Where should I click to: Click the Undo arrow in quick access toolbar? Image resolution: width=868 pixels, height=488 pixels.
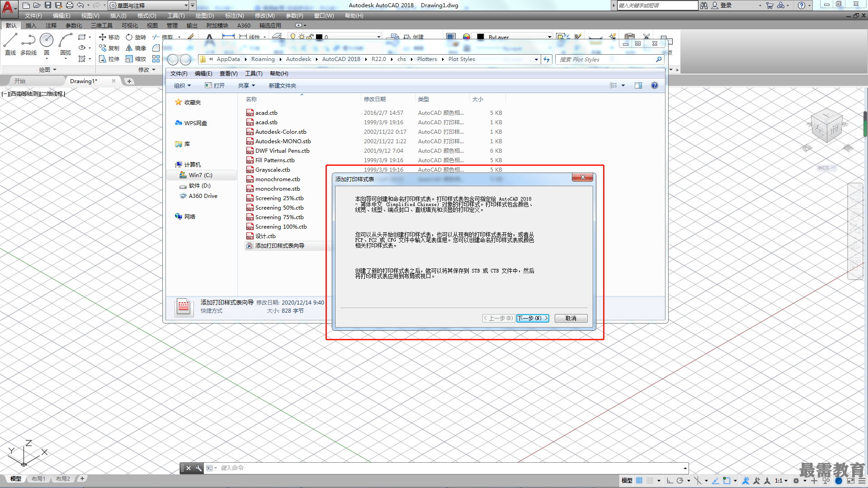tap(80, 5)
